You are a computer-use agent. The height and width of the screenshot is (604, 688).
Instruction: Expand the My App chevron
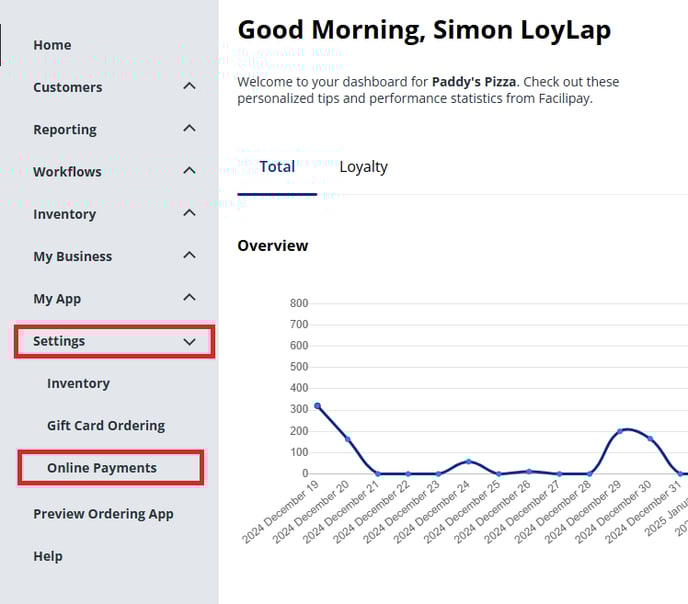point(189,298)
